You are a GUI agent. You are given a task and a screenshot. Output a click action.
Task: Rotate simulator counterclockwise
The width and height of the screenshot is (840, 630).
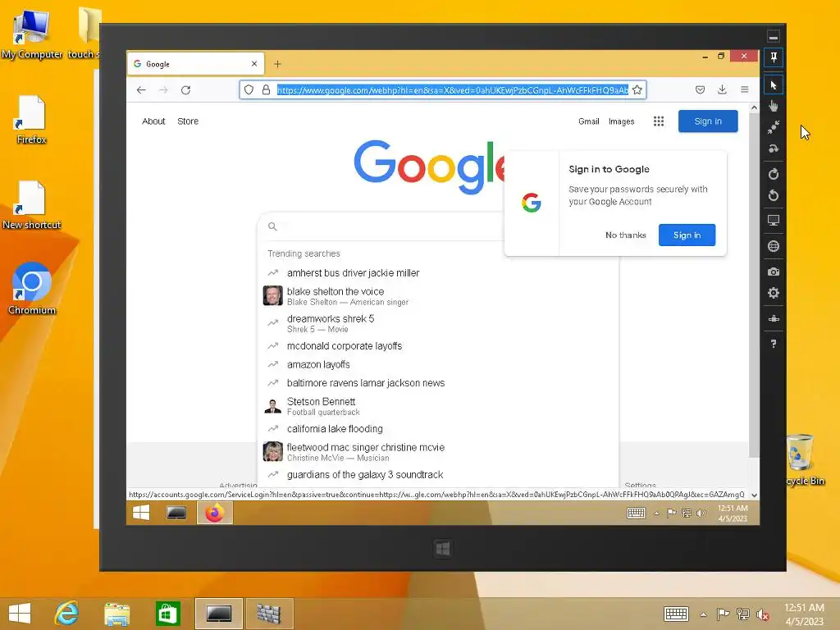(x=773, y=195)
